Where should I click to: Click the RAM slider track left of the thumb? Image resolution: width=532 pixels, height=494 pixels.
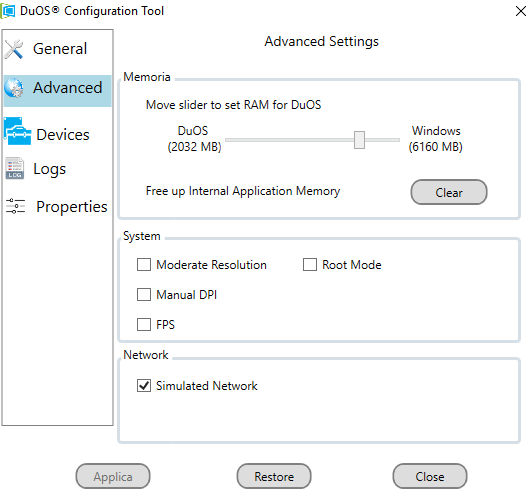coord(289,140)
